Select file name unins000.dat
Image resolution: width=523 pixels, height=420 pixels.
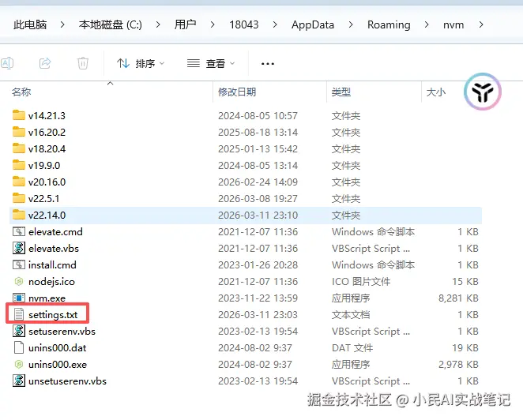pos(58,348)
